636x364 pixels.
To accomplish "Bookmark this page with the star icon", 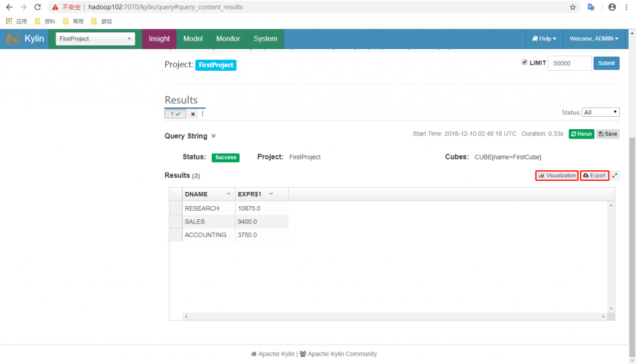I will pos(572,7).
